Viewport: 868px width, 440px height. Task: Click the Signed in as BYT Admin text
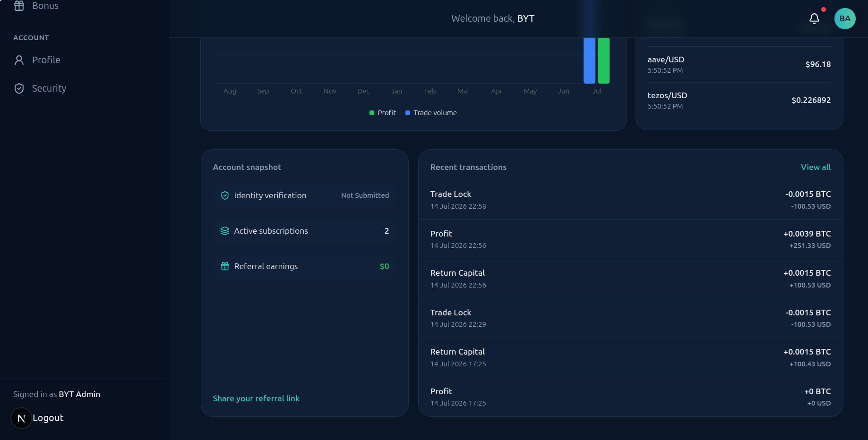57,394
